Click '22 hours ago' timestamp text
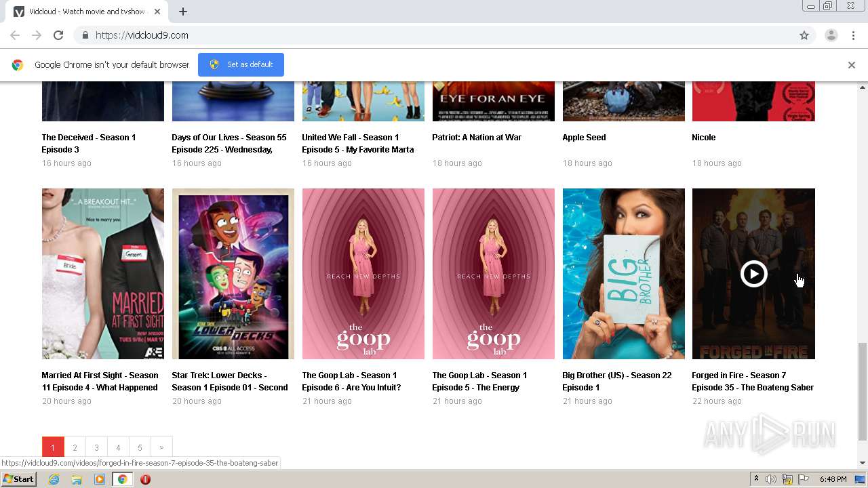 717,401
